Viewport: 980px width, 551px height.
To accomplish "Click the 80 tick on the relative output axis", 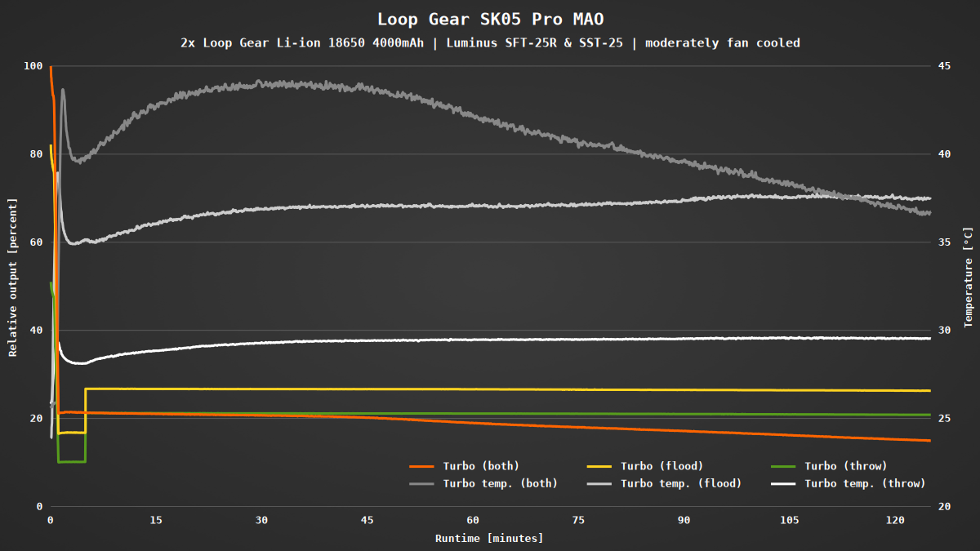I will (x=35, y=154).
